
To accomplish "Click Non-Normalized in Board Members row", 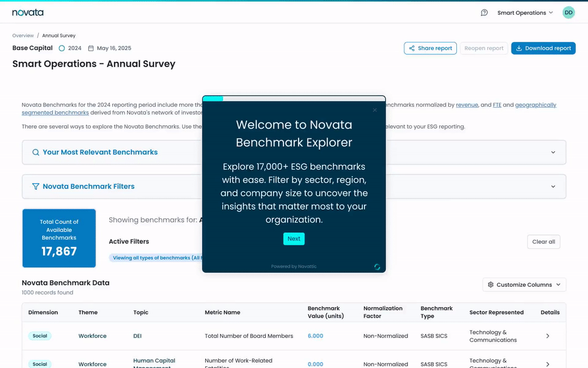I will pyautogui.click(x=386, y=336).
